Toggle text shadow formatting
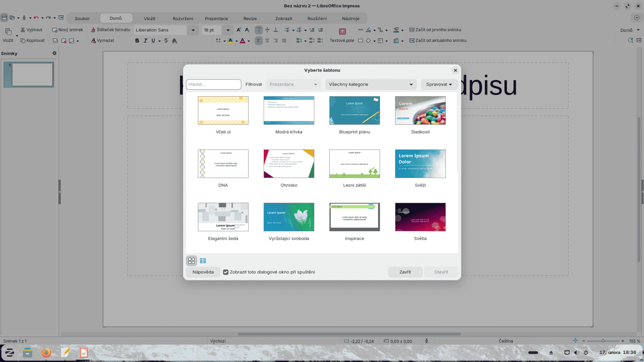Viewport: 644px width, 362px height. point(174,41)
